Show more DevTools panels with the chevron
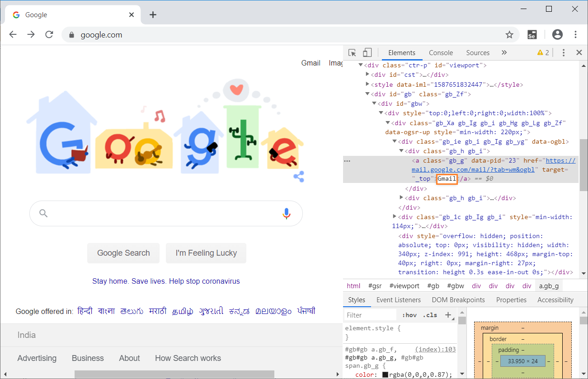The height and width of the screenshot is (379, 588). 504,53
